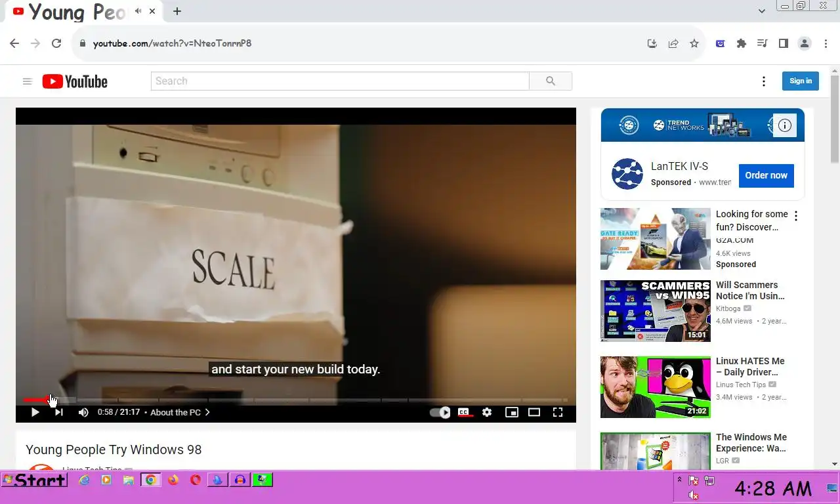840x504 pixels.
Task: Launch Firefox from the taskbar
Action: click(x=173, y=480)
